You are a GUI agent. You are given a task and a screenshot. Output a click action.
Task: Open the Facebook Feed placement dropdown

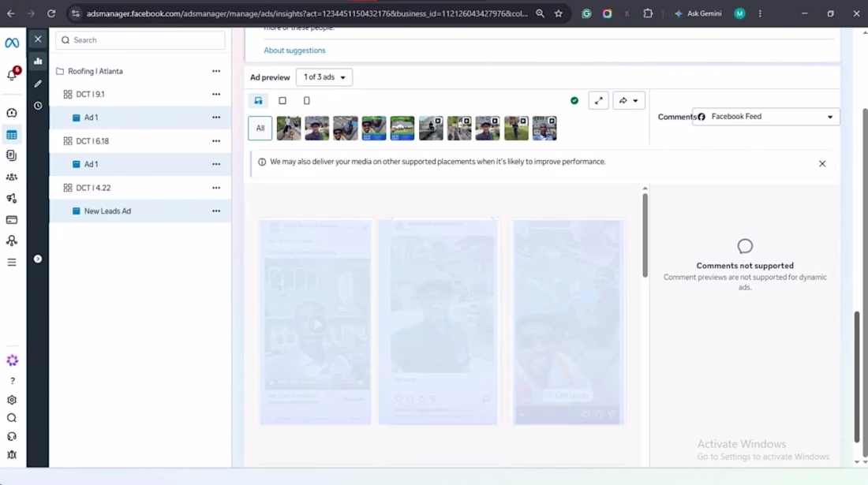pos(765,117)
